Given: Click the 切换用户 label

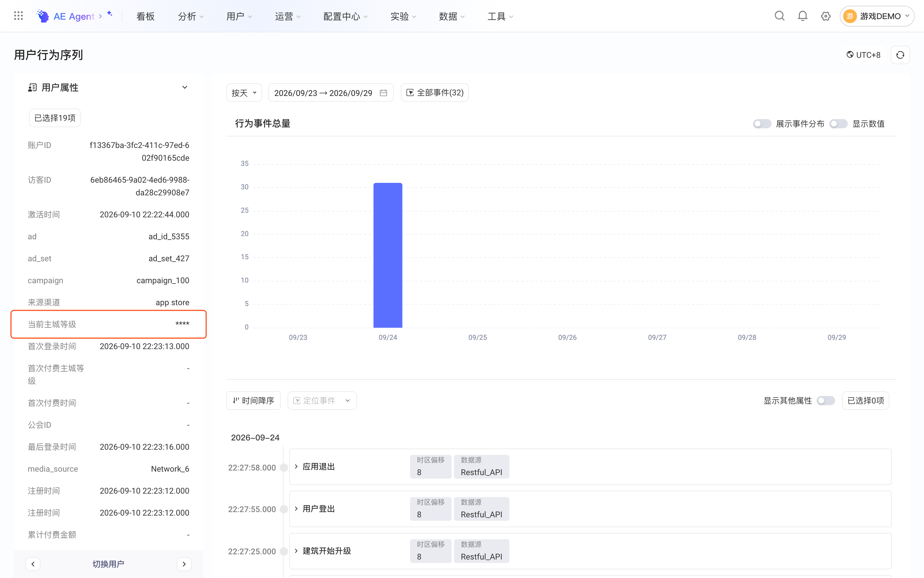Looking at the screenshot, I should coord(109,564).
